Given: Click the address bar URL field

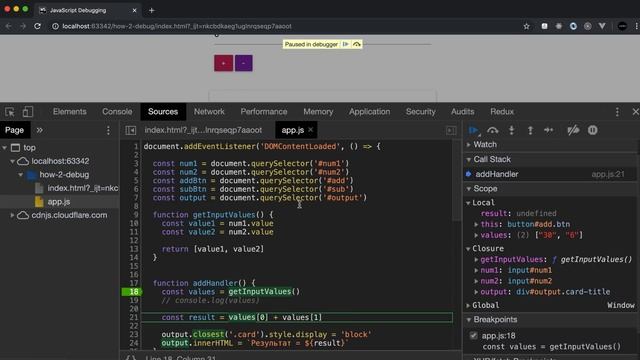Looking at the screenshot, I should pyautogui.click(x=177, y=26).
